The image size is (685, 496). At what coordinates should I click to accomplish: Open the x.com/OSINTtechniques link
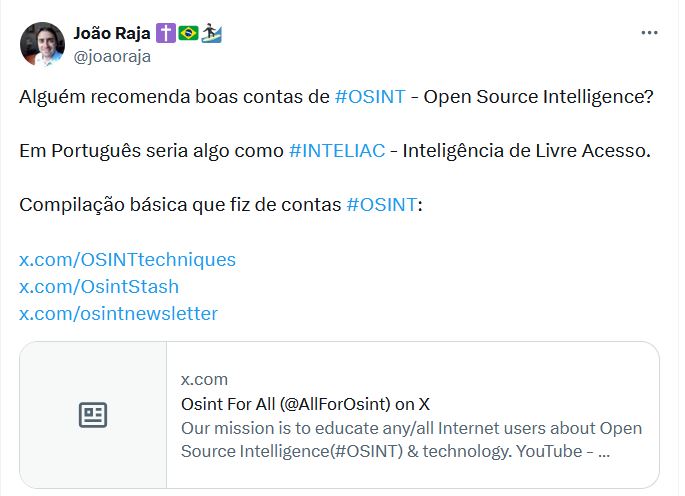127,260
